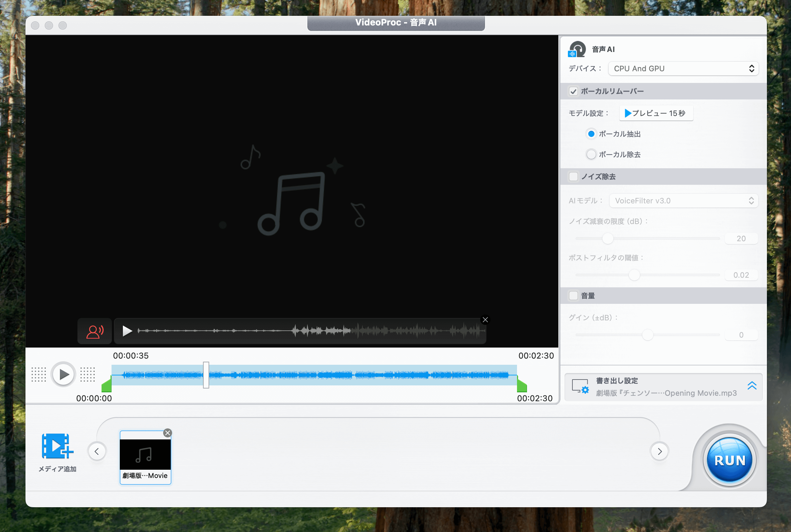Viewport: 791px width, 532px height.
Task: Open the VoiceFilter v3.0 AI model dropdown
Action: coord(683,201)
